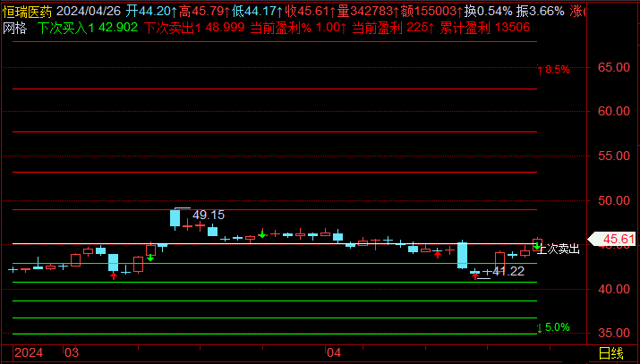Screen dimensions: 640x364
Task: Click the 下次买入1 42.902 value
Action: [88, 28]
